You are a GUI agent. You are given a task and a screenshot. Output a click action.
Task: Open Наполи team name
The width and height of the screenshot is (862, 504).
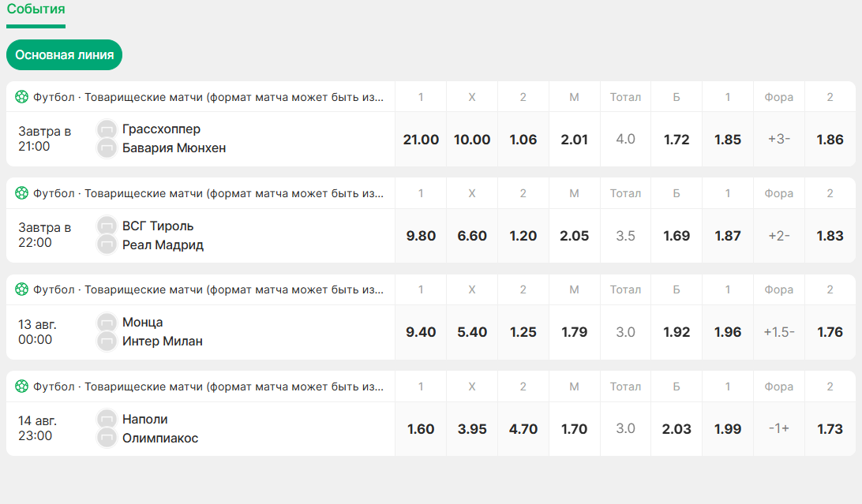pos(144,420)
